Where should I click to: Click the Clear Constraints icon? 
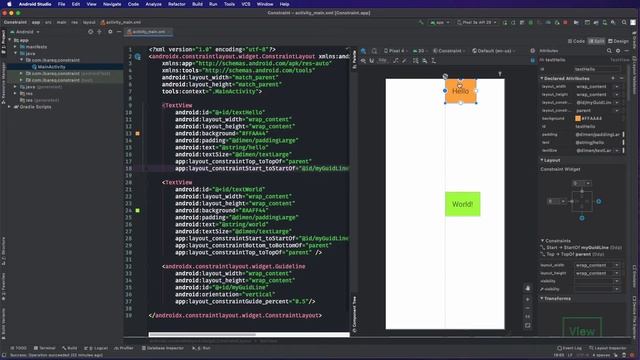point(396,61)
